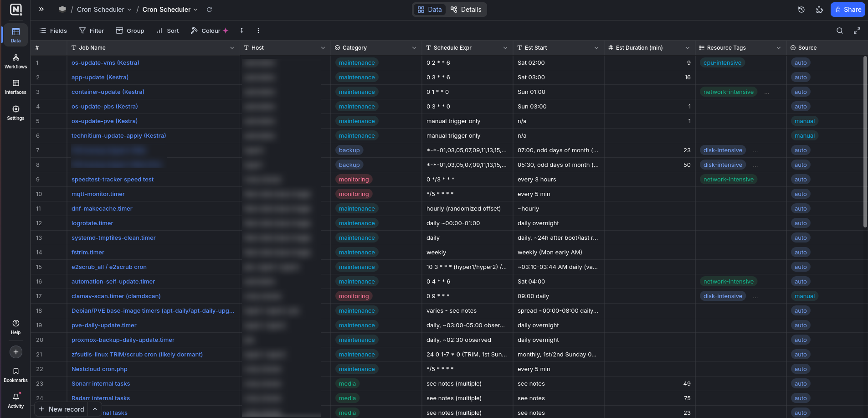Open the Category column dropdown arrow
The width and height of the screenshot is (868, 418).
(x=414, y=48)
